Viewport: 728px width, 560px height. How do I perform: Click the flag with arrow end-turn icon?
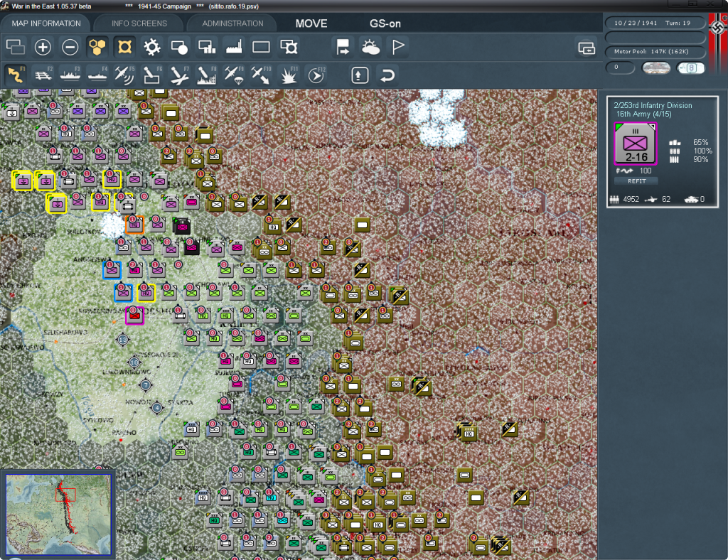[343, 47]
